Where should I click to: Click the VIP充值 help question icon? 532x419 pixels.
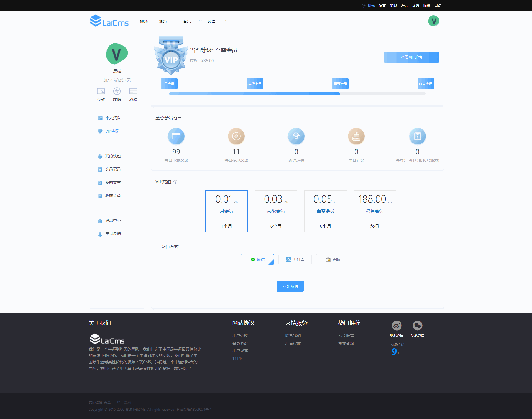pos(175,182)
